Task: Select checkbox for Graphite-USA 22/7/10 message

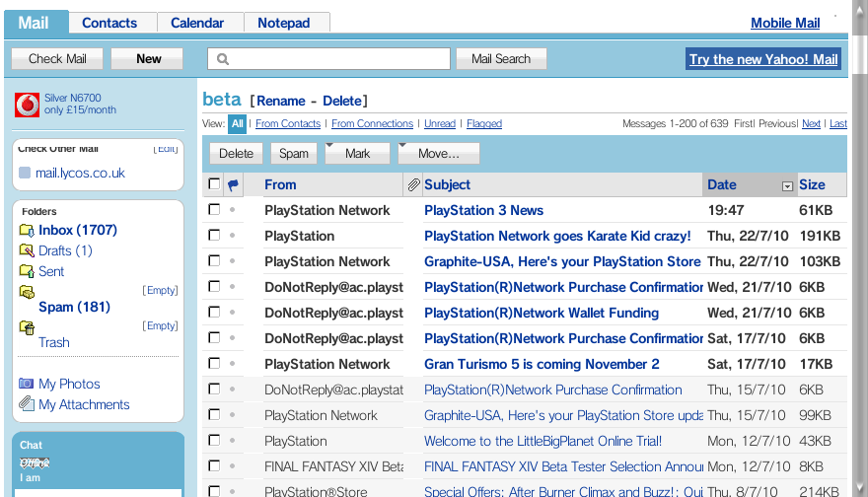Action: point(214,260)
